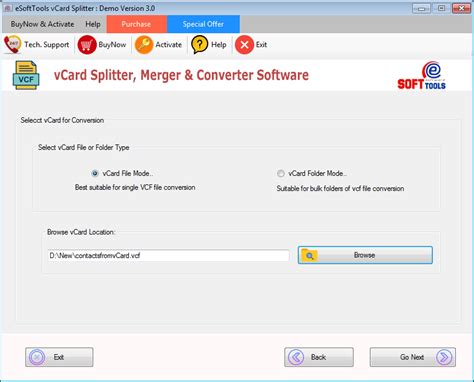Click 'Best suitable for single VCF file conversion' text

pyautogui.click(x=135, y=188)
